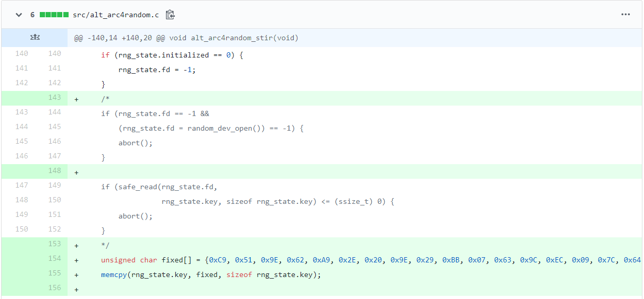Click the 'random_dev_open()' call line
The image size is (644, 299).
[x=211, y=128]
